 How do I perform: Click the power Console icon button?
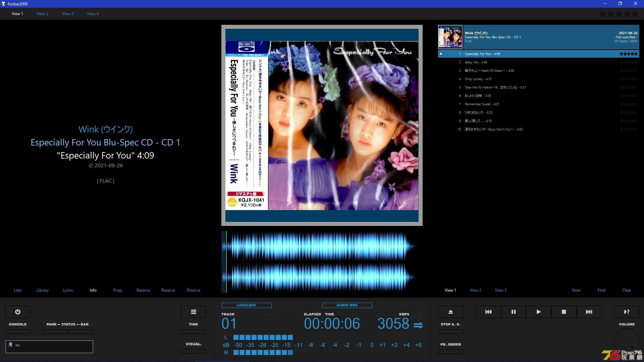point(18,312)
